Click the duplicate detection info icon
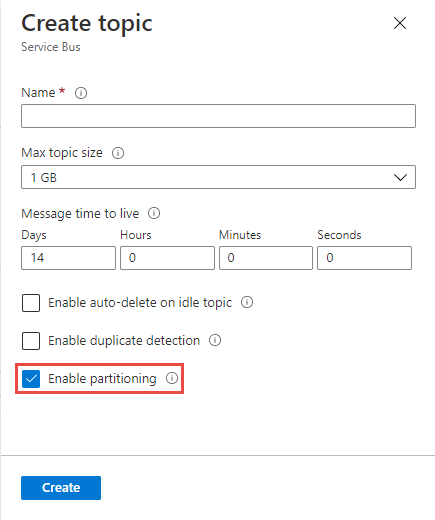The width and height of the screenshot is (435, 520). point(215,340)
